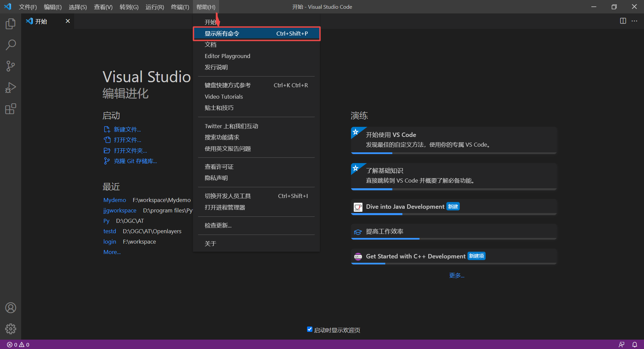Click the 新建文件... link
The width and height of the screenshot is (644, 349).
click(x=127, y=130)
